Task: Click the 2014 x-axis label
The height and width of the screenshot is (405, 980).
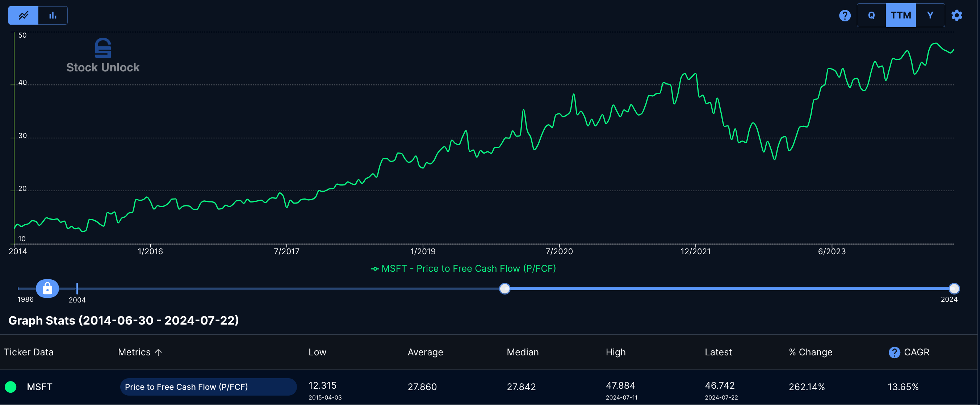Action: 18,251
